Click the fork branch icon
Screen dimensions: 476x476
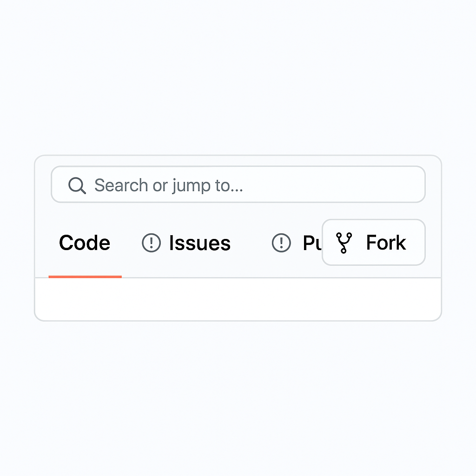pos(344,243)
